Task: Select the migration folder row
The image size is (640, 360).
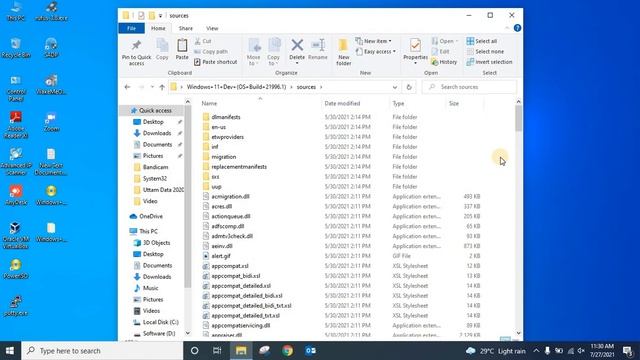Action: [341, 157]
